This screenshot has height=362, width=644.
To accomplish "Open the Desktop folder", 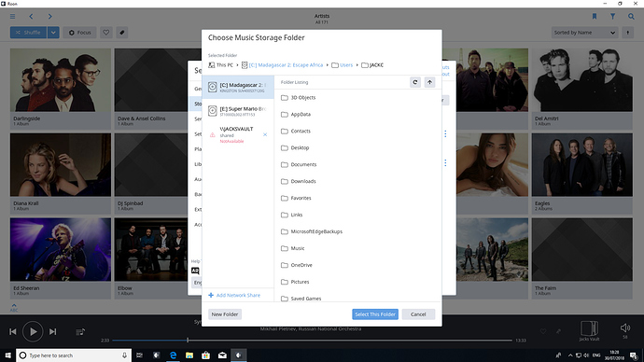I will pyautogui.click(x=357, y=147).
